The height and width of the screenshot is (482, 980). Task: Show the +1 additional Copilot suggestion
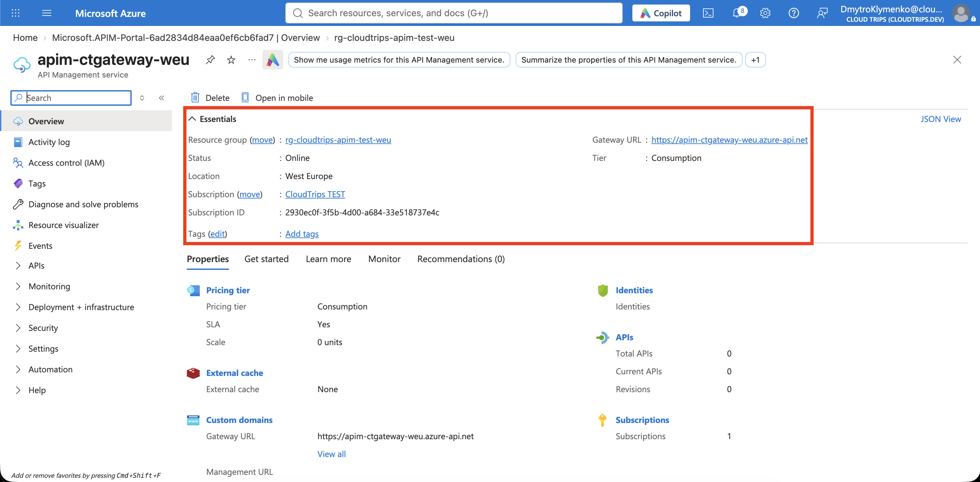coord(755,60)
